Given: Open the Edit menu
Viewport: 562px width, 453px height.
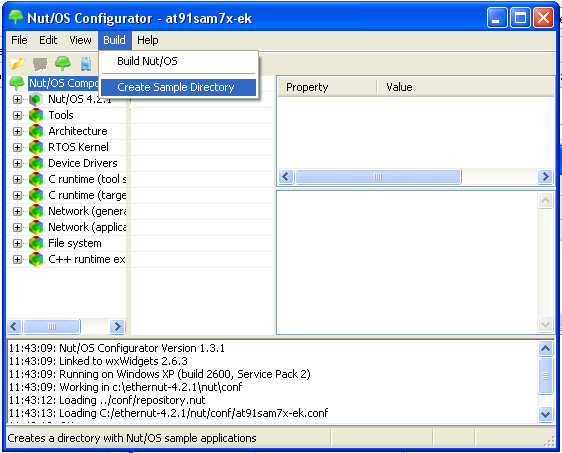Looking at the screenshot, I should (48, 40).
